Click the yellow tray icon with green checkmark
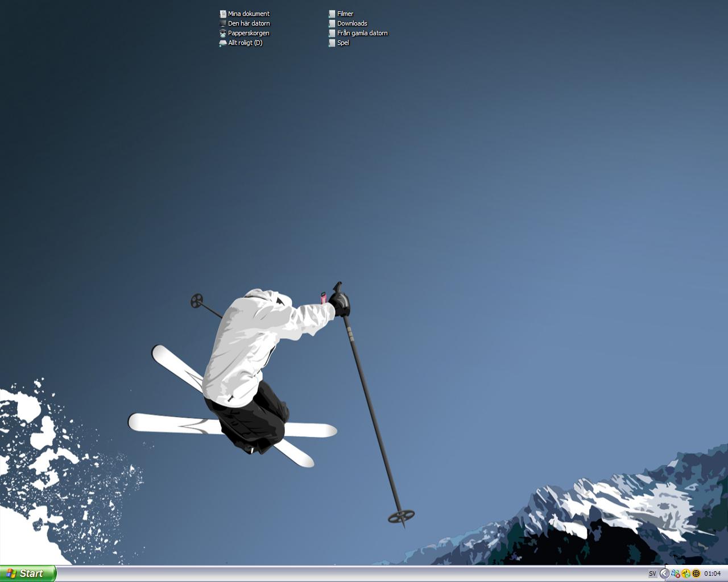The height and width of the screenshot is (582, 728). [686, 573]
